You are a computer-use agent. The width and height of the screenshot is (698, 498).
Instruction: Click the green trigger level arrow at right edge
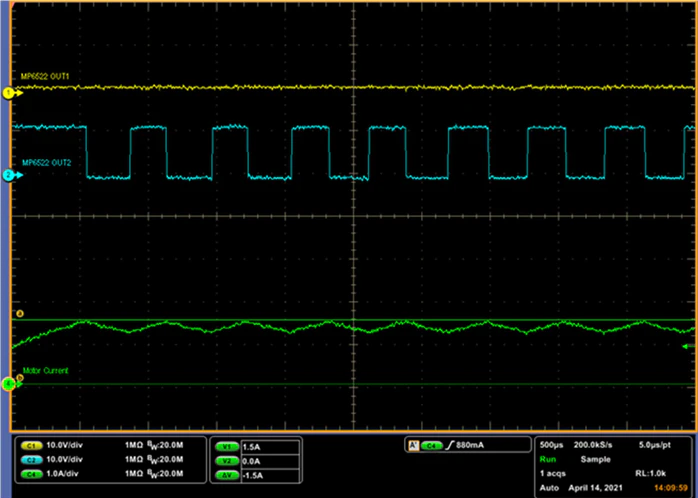point(685,346)
